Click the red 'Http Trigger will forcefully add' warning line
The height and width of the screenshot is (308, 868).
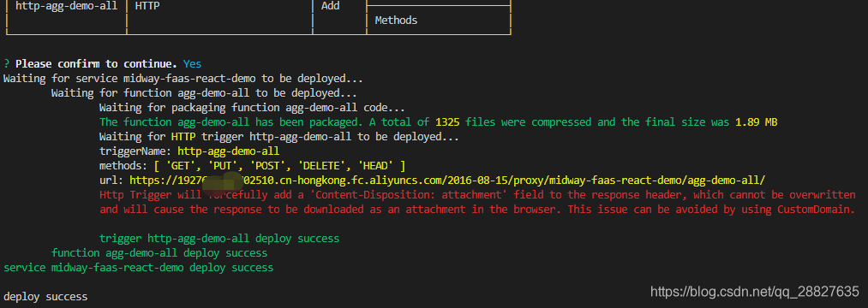pos(478,195)
